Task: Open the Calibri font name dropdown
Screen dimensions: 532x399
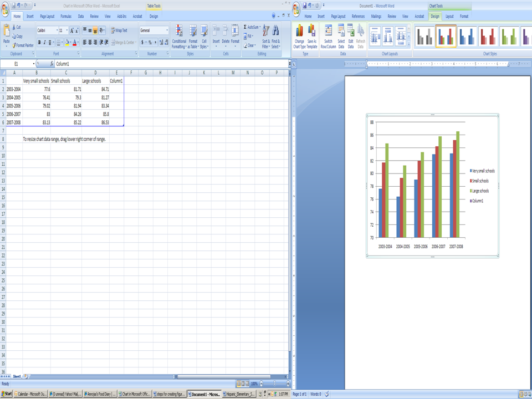Action: (57, 30)
